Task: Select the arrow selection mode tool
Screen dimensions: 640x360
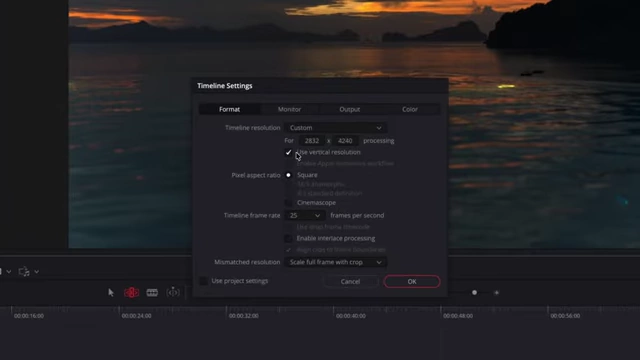Action: click(x=111, y=292)
